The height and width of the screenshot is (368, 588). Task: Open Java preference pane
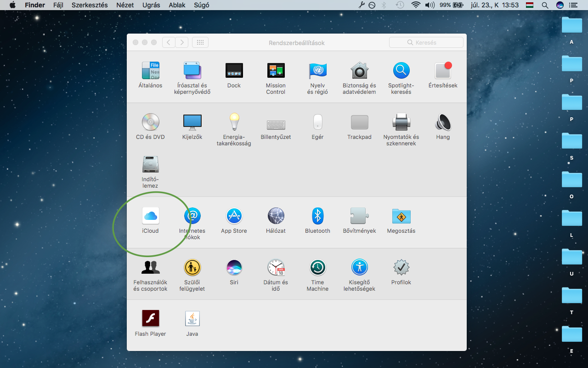(192, 323)
